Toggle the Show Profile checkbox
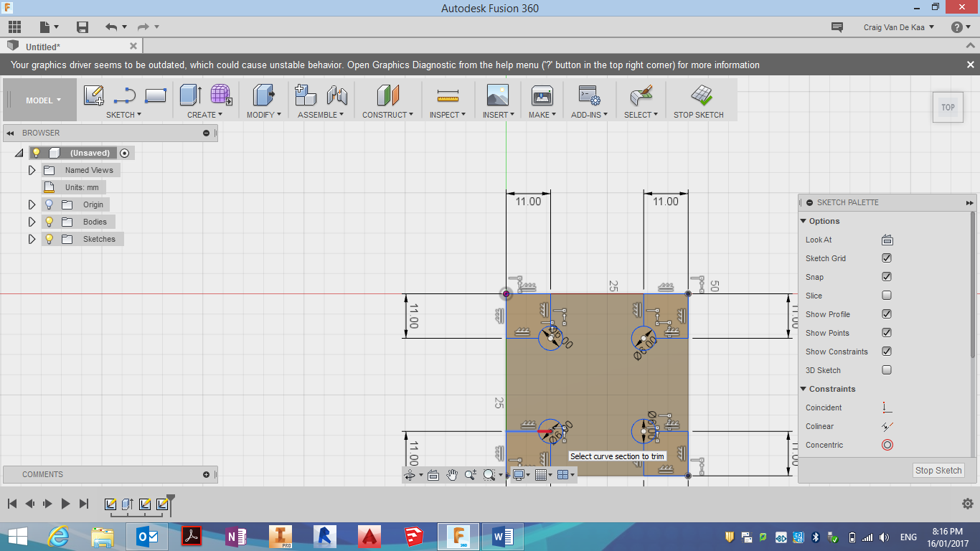Viewport: 980px width, 551px height. coord(887,314)
